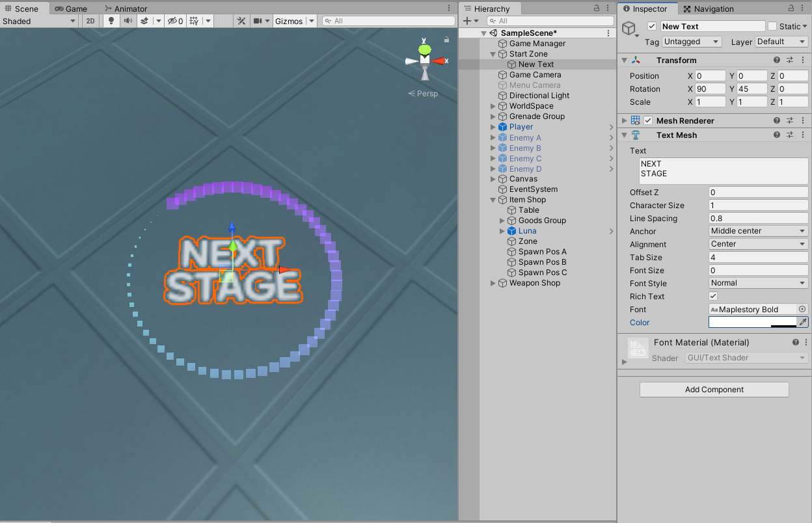Image resolution: width=812 pixels, height=523 pixels.
Task: Toggle scene gizmo rotation lock icon
Action: [446, 39]
